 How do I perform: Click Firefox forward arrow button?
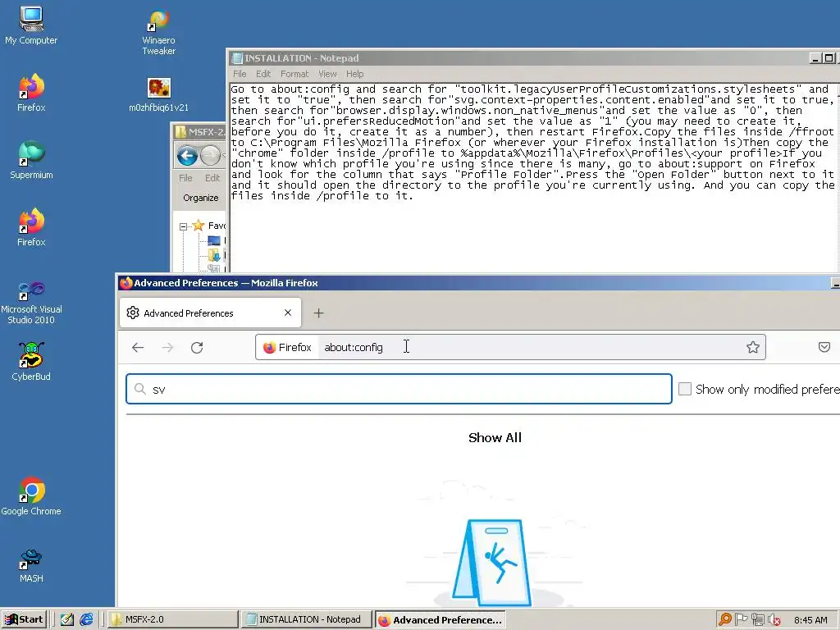pyautogui.click(x=167, y=347)
